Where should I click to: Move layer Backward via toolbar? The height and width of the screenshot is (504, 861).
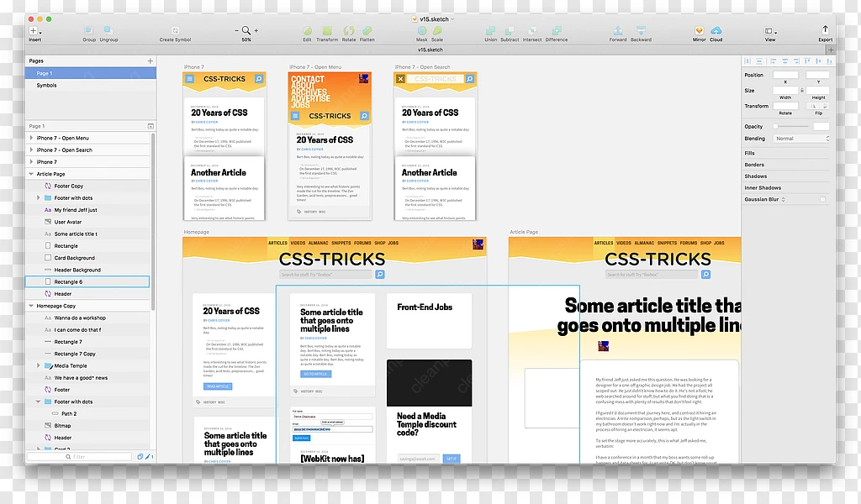(x=641, y=31)
